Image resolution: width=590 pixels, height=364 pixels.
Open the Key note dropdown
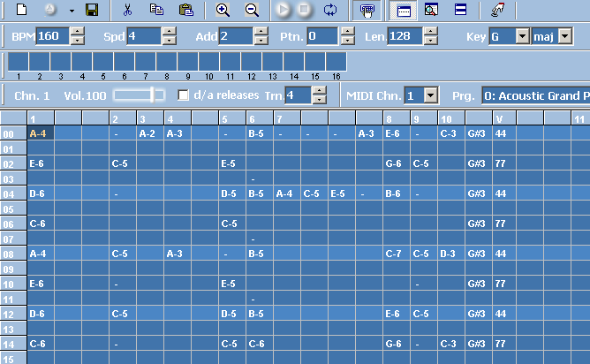point(521,36)
